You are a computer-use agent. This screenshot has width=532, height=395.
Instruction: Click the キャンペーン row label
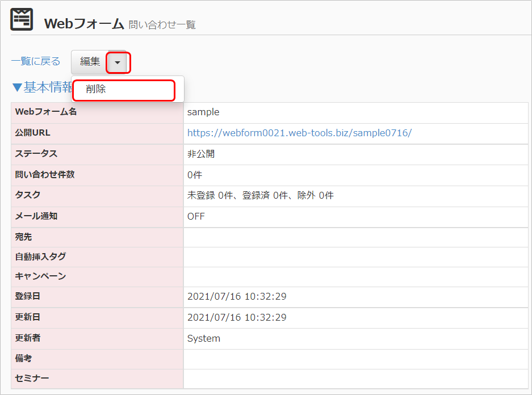click(40, 276)
